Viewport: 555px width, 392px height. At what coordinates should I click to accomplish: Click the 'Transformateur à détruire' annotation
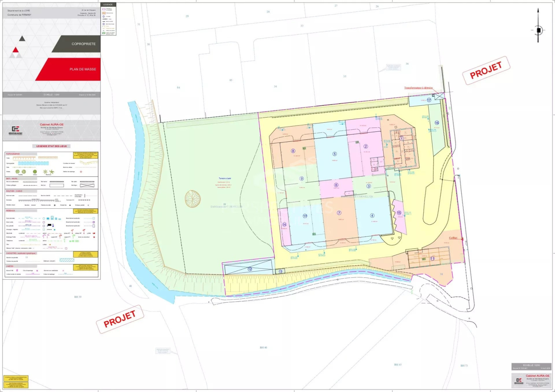coord(418,88)
